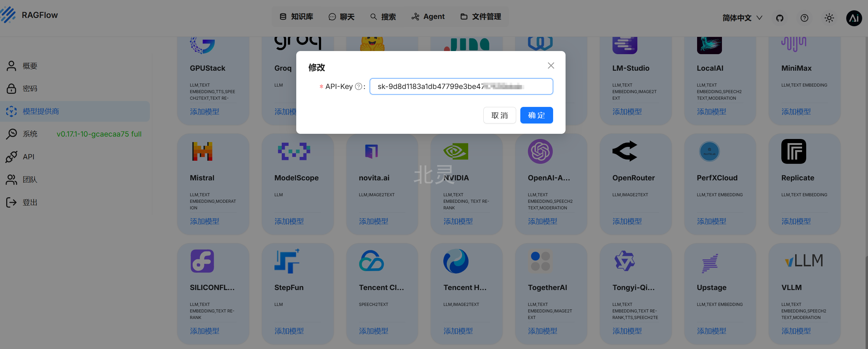The height and width of the screenshot is (349, 868).
Task: Click 添加模型 under ModelScope
Action: tap(289, 221)
